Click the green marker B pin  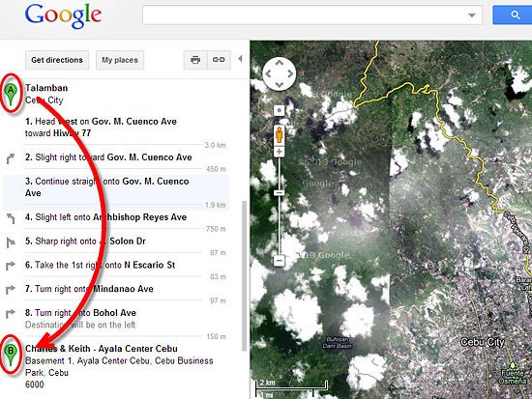pyautogui.click(x=11, y=355)
